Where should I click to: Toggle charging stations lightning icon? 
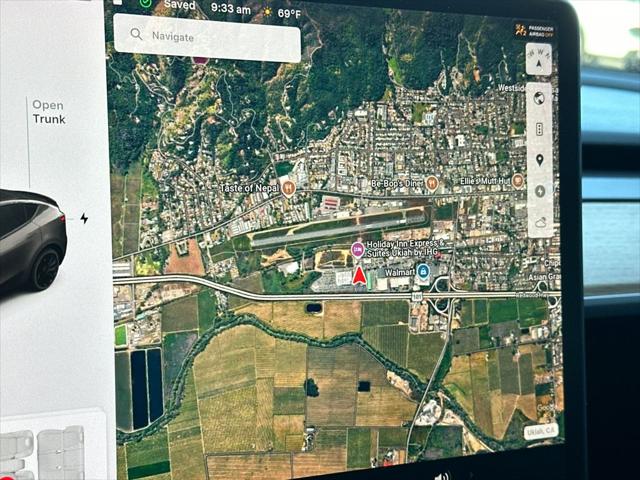pos(540,191)
